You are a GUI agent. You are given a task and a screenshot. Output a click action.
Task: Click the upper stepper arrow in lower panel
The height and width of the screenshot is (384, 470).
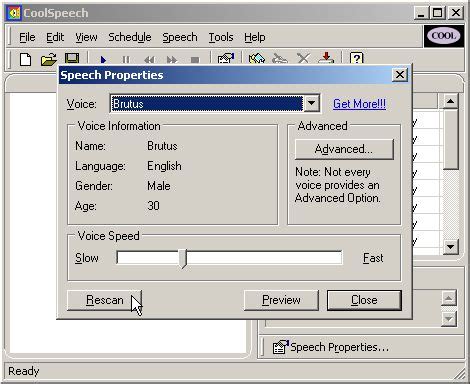[x=449, y=298]
